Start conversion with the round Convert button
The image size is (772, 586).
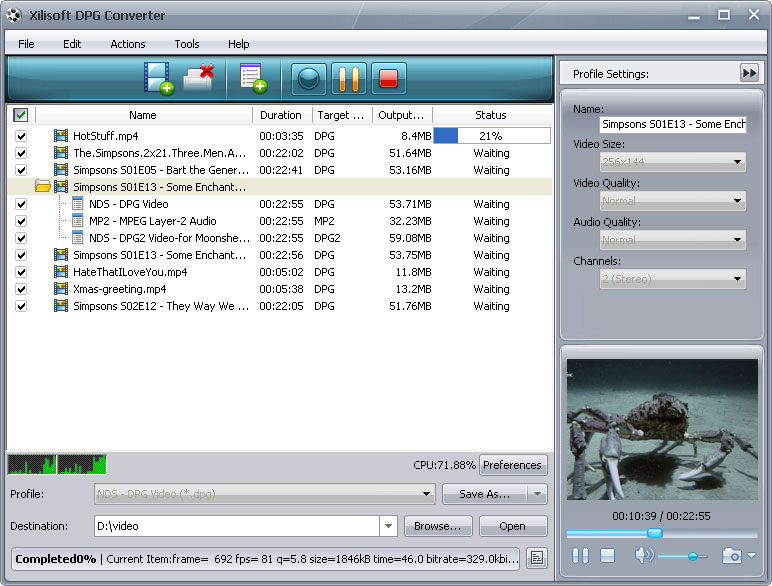309,78
